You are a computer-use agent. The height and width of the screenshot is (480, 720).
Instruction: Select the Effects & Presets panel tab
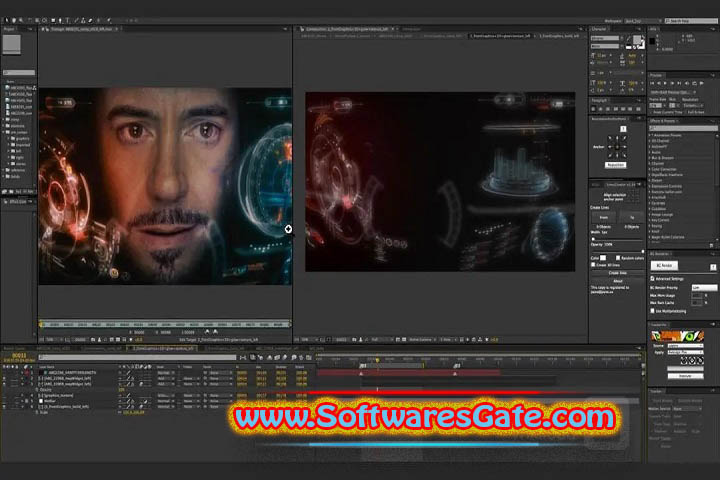[662, 121]
